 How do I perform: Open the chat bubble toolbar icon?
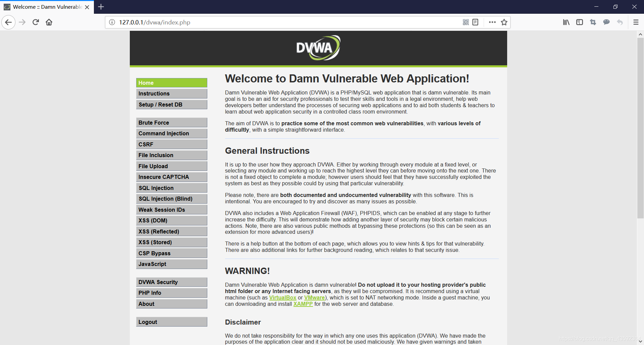(x=606, y=22)
